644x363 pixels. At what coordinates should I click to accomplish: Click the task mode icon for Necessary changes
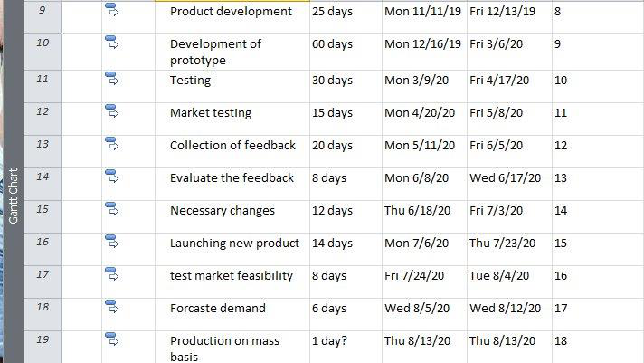(x=112, y=209)
